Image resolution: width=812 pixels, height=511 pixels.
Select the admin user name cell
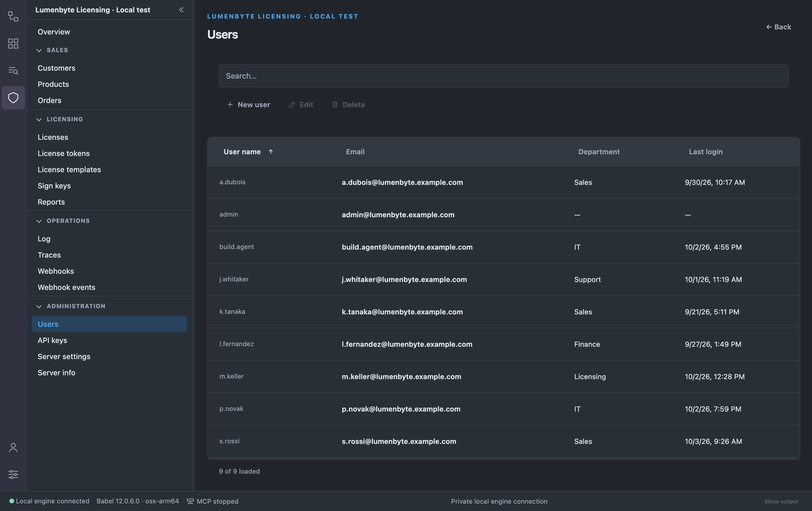pos(229,214)
